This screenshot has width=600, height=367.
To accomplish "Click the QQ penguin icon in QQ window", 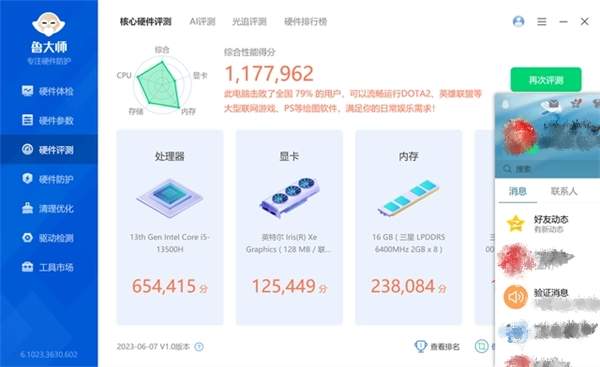I will click(505, 104).
